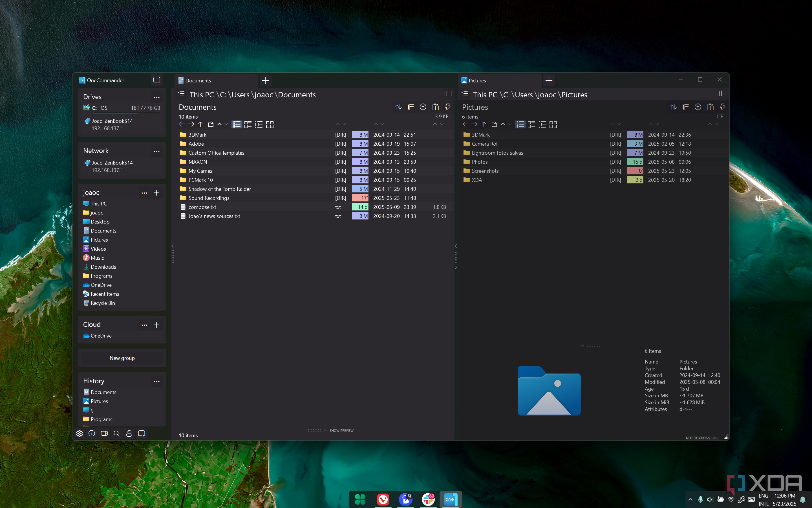Viewport: 812px width, 508px height.
Task: Click the New group button
Action: click(122, 358)
